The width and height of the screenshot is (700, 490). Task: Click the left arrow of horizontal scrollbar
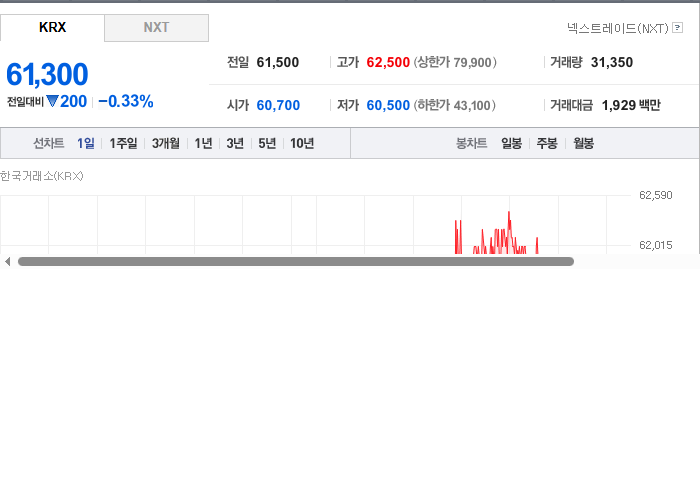8,262
